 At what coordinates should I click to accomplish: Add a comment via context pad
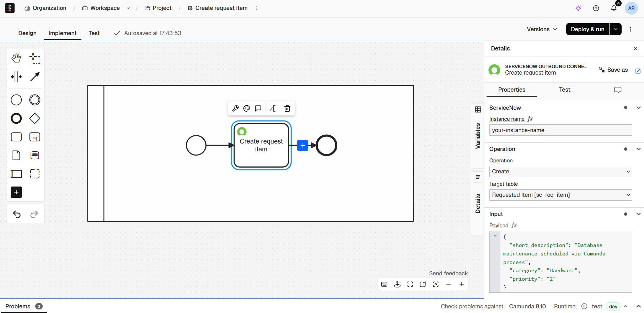pos(258,108)
